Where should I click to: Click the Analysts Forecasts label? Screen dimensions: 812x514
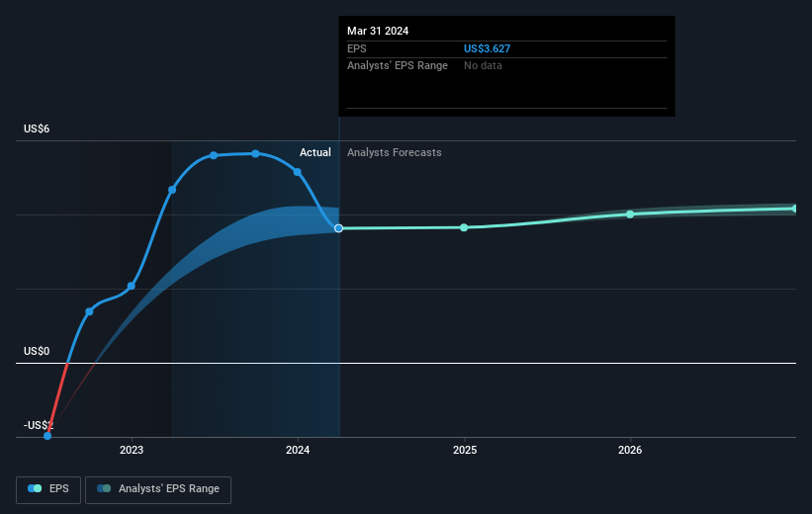coord(394,152)
